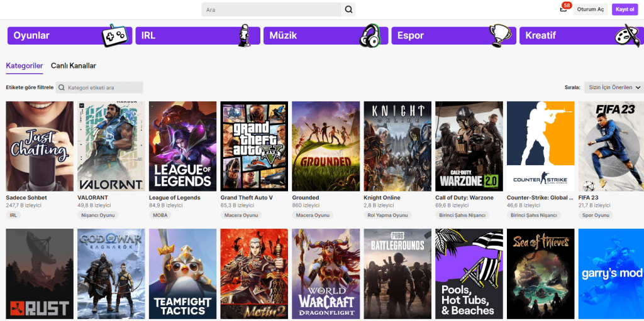Open the Knight Online cover thumbnail

point(397,146)
